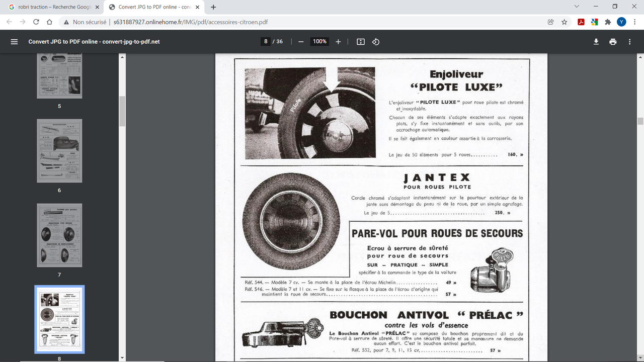
Task: Open the PDF viewer more actions menu
Action: coord(629,42)
